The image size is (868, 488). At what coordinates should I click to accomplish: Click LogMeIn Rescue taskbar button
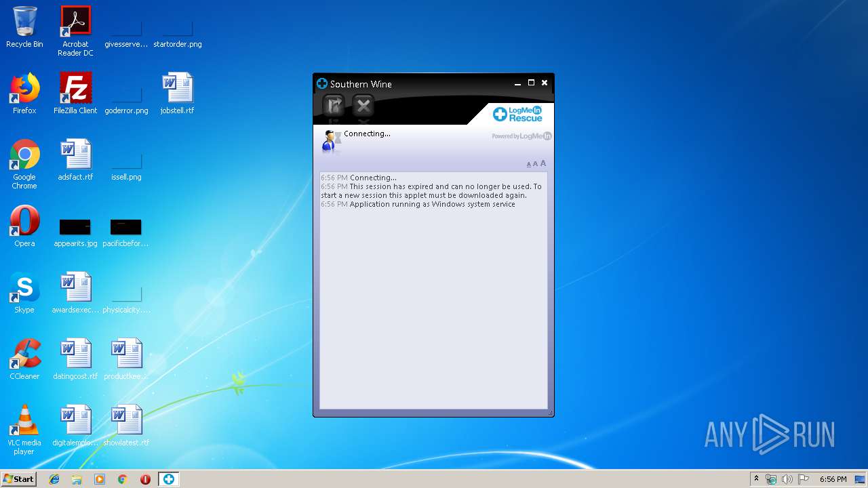tap(168, 479)
